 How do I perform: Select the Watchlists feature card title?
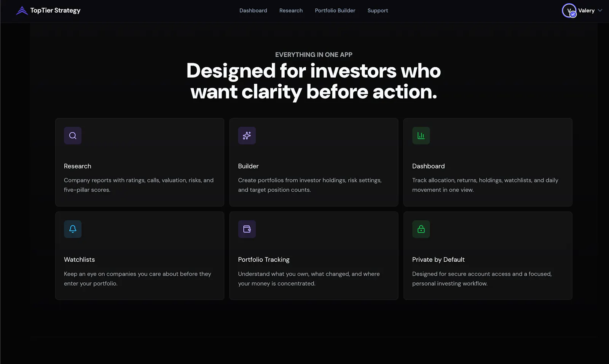click(79, 260)
